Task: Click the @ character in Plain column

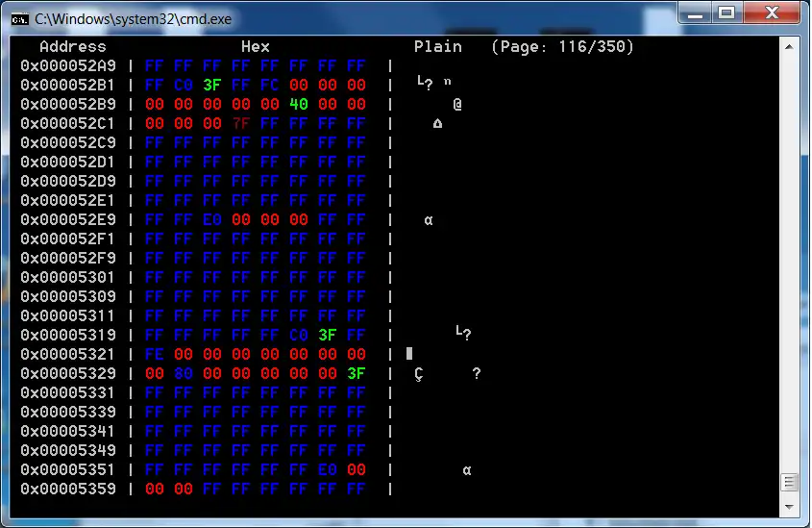Action: pos(457,105)
